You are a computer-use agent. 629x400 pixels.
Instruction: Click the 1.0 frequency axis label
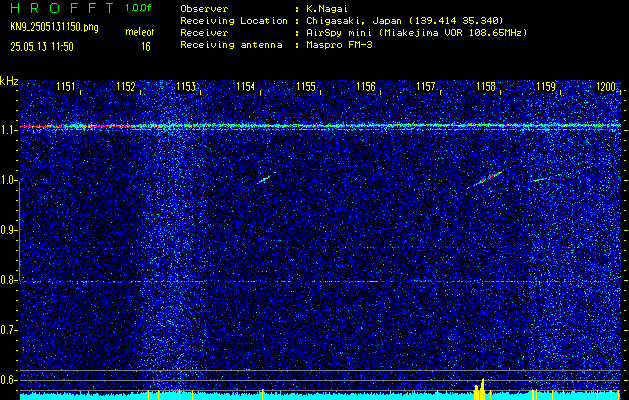(x=8, y=181)
